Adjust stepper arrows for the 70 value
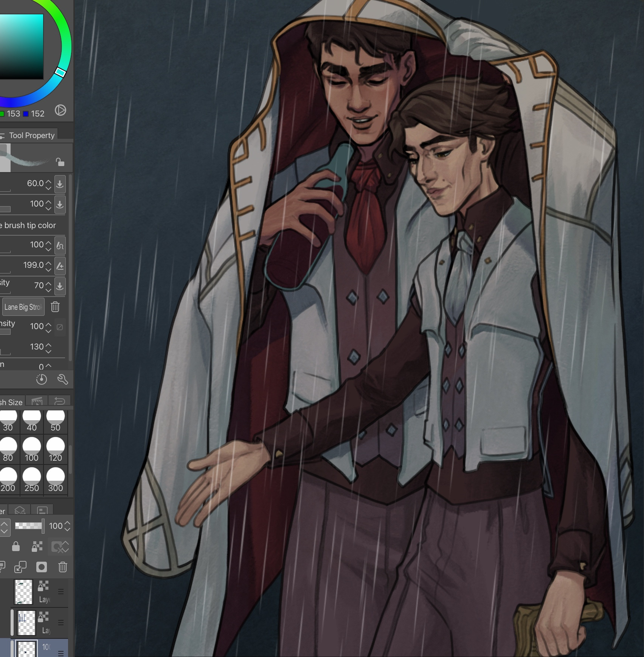 [x=48, y=286]
